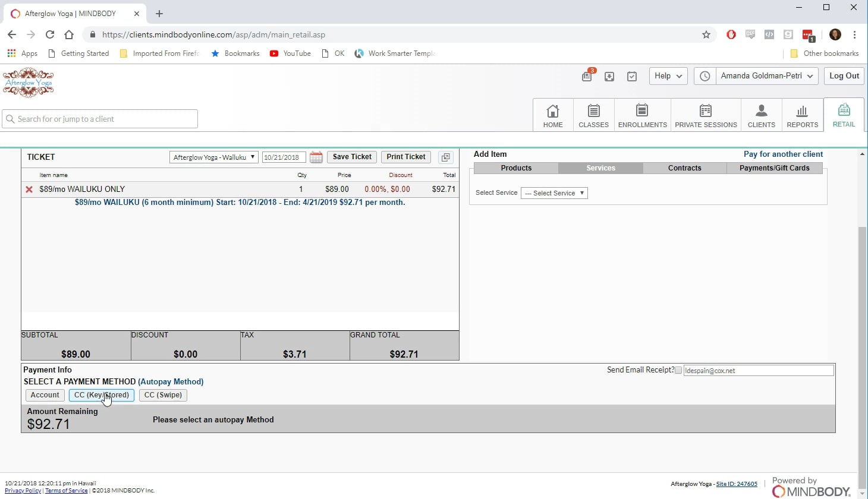
Task: Click the email receipt address field
Action: click(x=759, y=371)
